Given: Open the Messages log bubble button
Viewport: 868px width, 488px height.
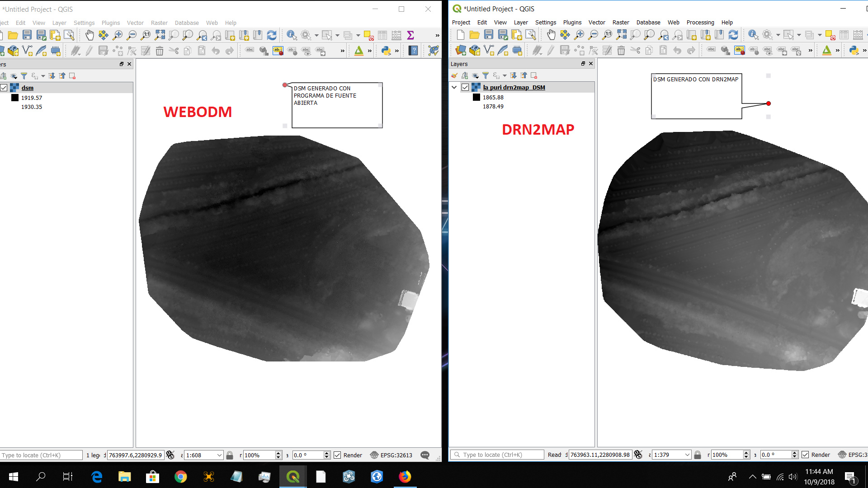Looking at the screenshot, I should coord(425,455).
